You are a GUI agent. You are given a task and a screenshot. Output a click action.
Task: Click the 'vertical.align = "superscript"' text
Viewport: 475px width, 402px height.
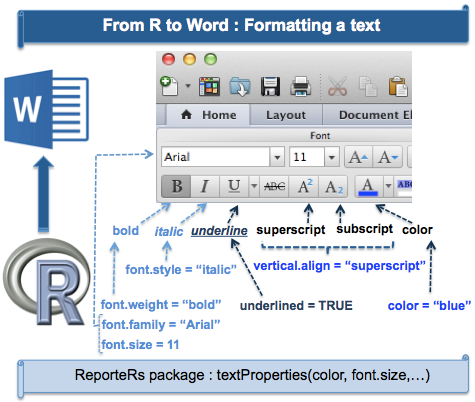click(x=339, y=266)
